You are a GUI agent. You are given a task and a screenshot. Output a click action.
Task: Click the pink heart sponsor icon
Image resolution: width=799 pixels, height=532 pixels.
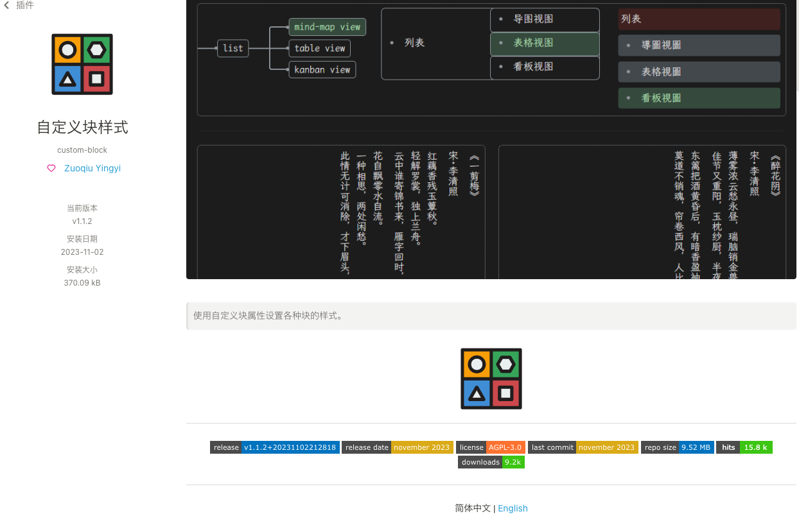[51, 168]
